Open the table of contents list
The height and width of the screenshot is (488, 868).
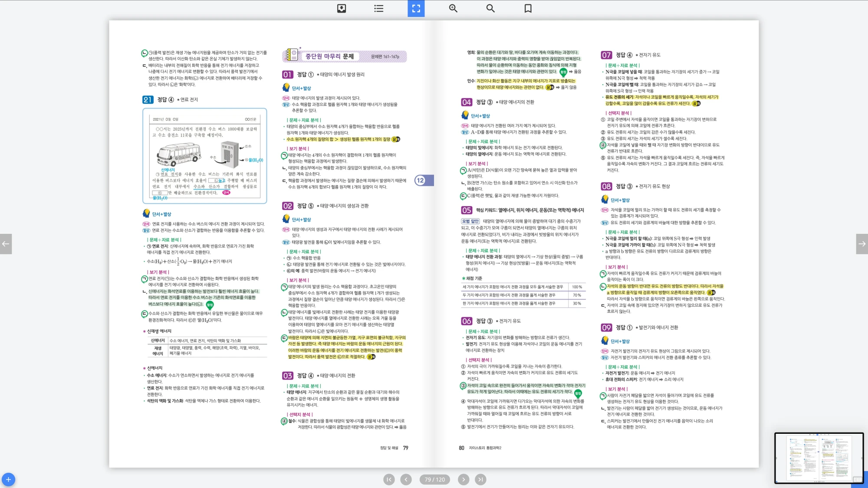(378, 8)
